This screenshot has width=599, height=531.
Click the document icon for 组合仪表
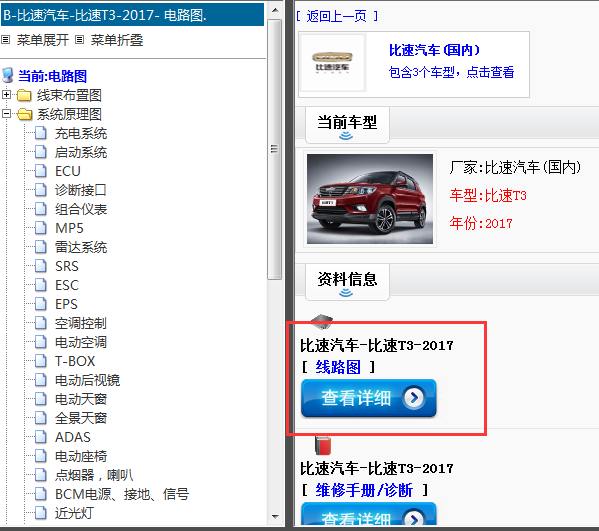(40, 209)
